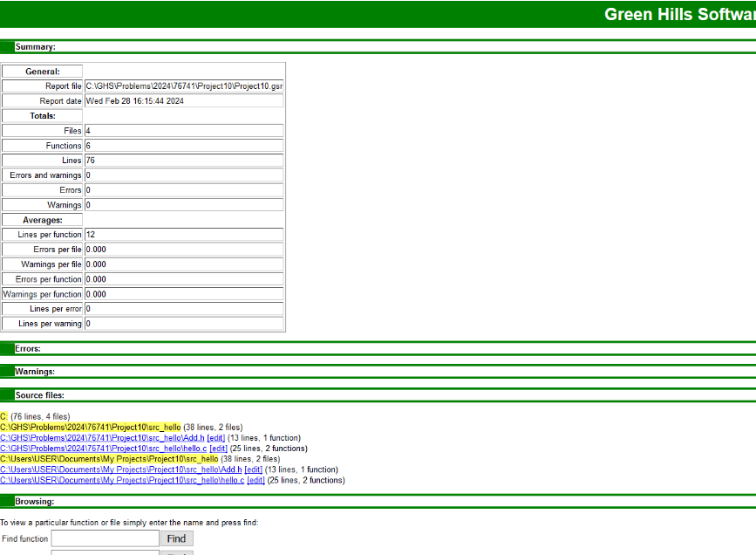Viewport: 756px width, 555px height.
Task: Click edit link for GHS Add.h
Action: coord(216,438)
